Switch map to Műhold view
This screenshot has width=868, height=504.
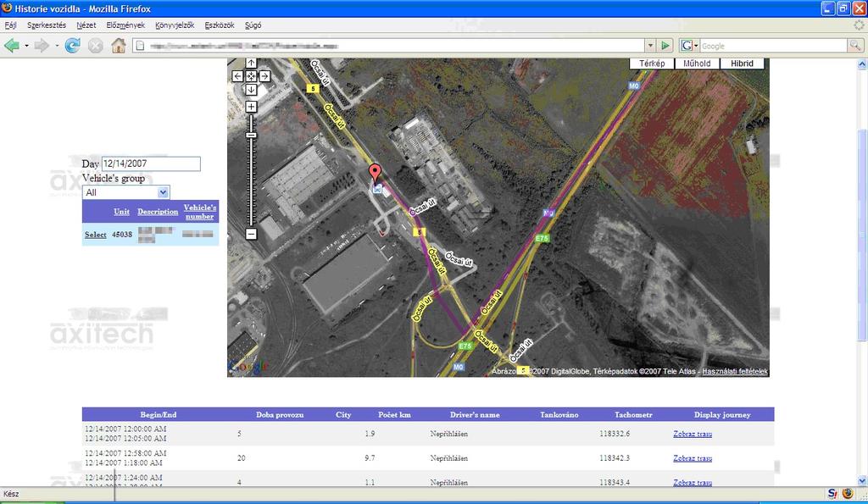click(697, 64)
